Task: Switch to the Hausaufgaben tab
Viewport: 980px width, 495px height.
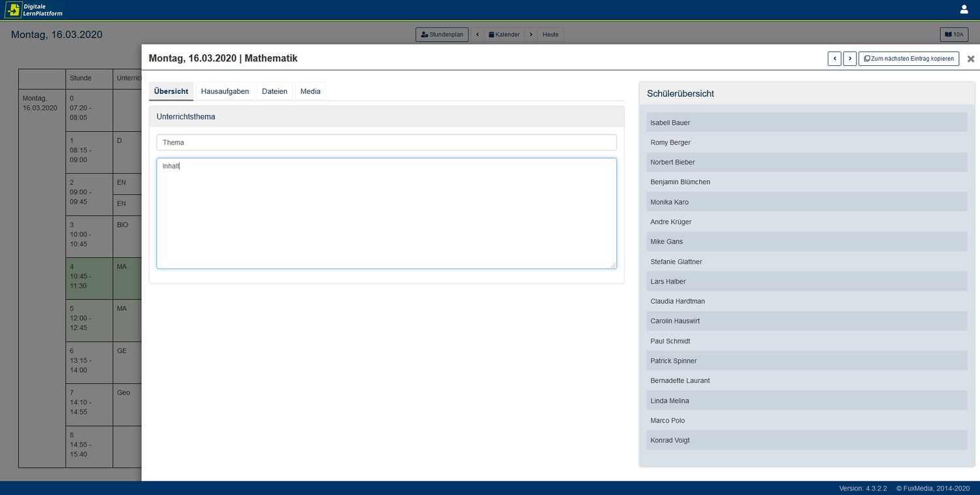Action: [x=225, y=91]
